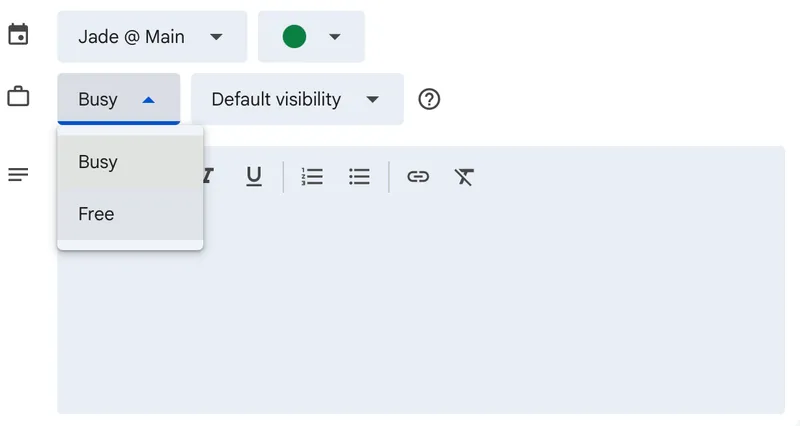
Task: Toggle the numbered list format
Action: pyautogui.click(x=312, y=177)
